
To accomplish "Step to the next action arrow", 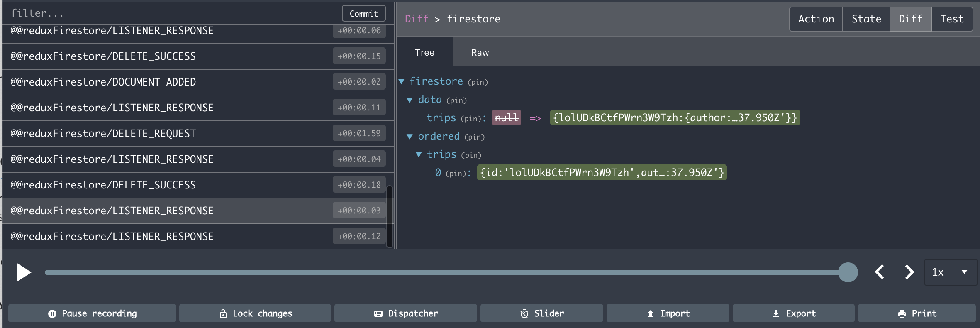I will (909, 272).
